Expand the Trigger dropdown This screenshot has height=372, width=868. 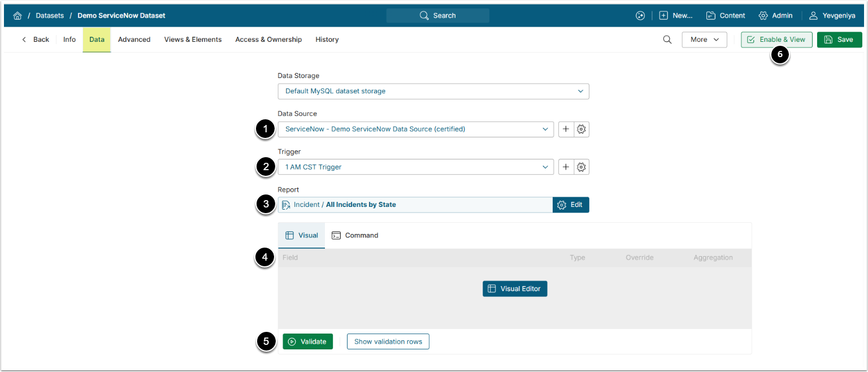pyautogui.click(x=415, y=167)
